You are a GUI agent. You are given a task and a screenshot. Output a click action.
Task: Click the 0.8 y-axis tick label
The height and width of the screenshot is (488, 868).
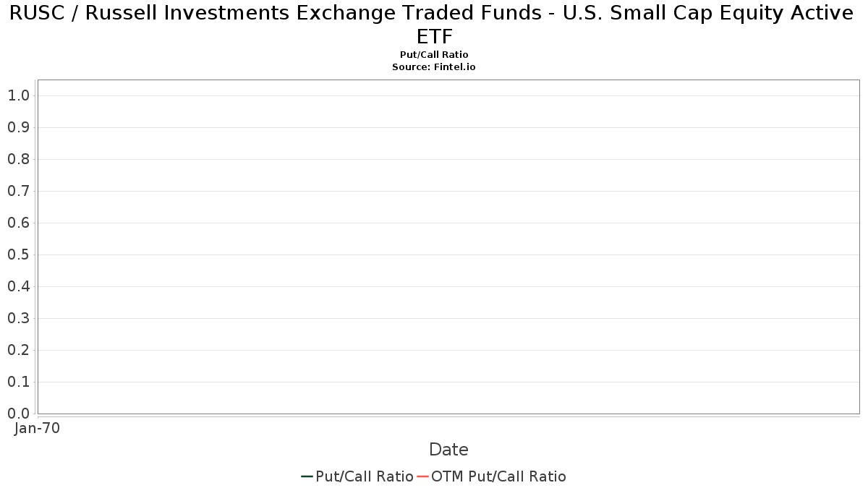[x=18, y=159]
